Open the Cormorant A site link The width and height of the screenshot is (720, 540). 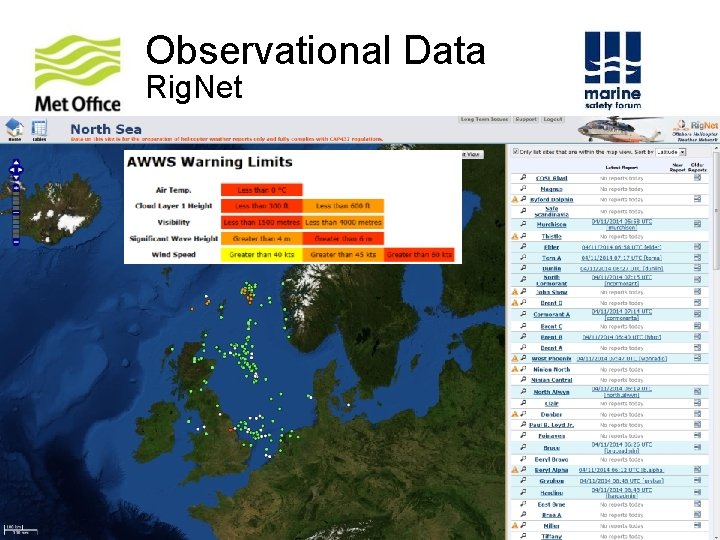click(551, 314)
